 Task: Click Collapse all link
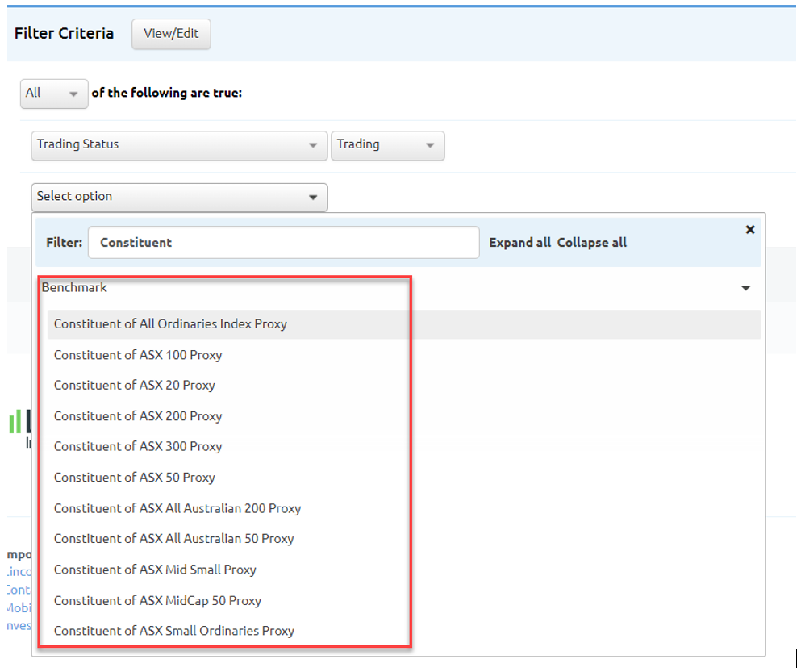[591, 243]
